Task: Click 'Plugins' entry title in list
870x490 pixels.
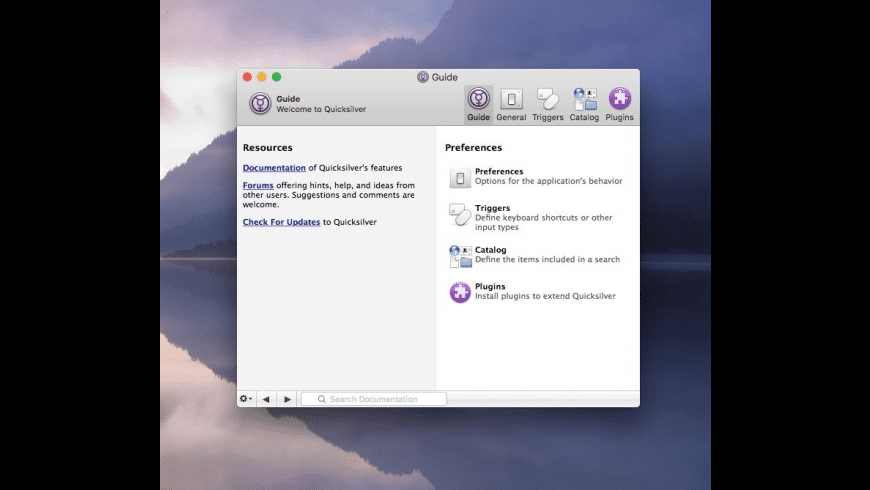Action: pos(490,286)
